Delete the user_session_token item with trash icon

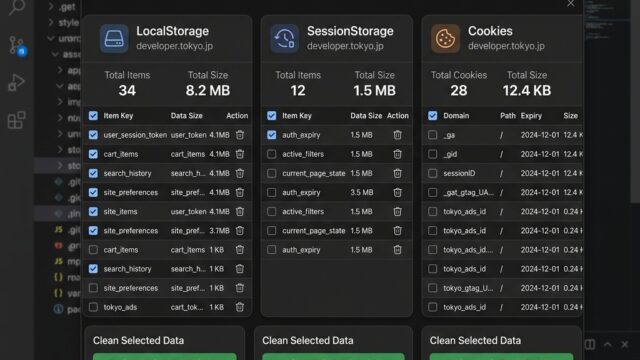coord(240,135)
